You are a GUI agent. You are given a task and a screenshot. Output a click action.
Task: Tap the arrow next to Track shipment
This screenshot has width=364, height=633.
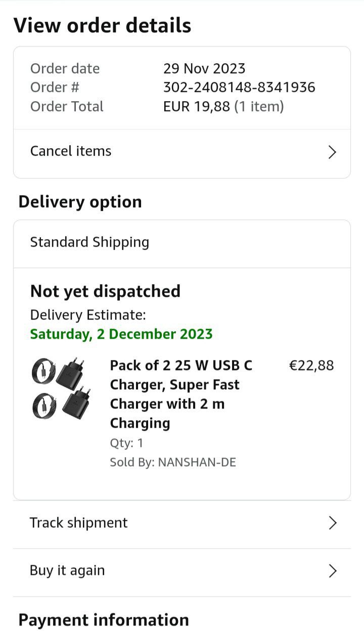click(332, 523)
